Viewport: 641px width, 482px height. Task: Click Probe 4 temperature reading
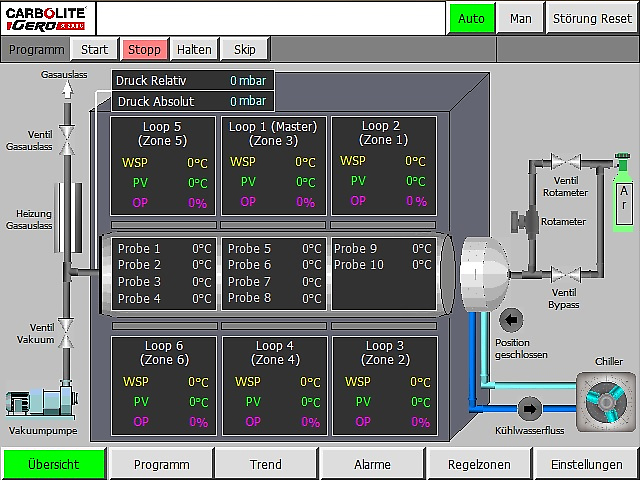(x=202, y=299)
